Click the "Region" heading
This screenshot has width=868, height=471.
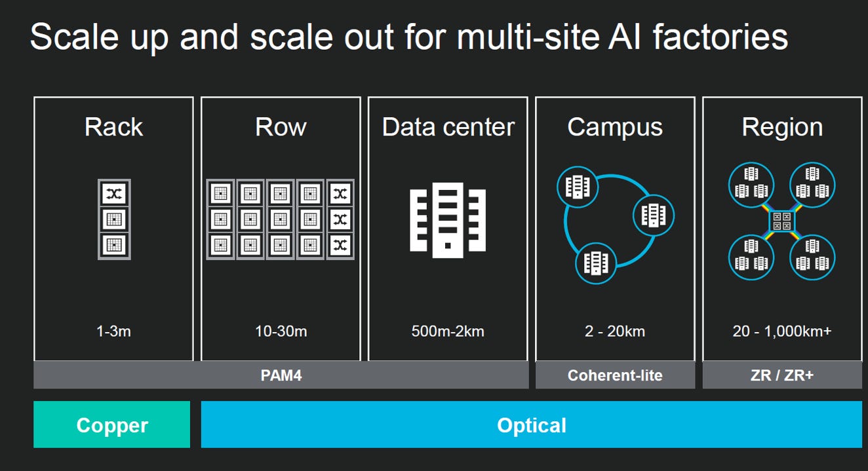(782, 127)
